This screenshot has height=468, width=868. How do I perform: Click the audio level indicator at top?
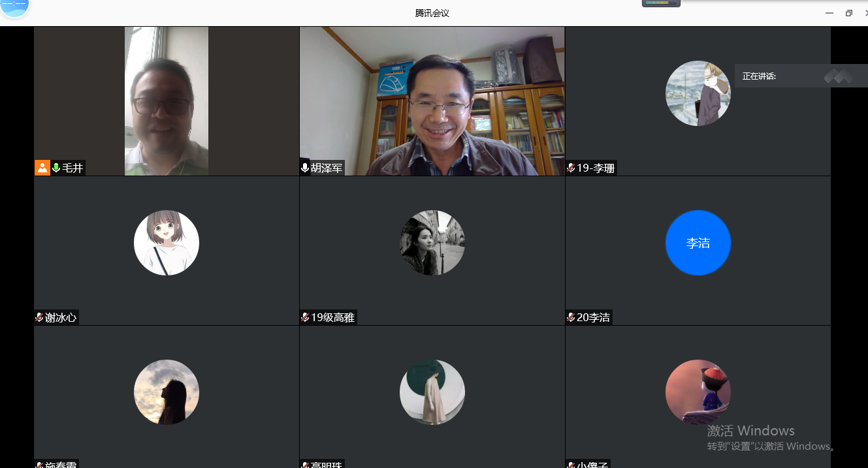[x=661, y=3]
